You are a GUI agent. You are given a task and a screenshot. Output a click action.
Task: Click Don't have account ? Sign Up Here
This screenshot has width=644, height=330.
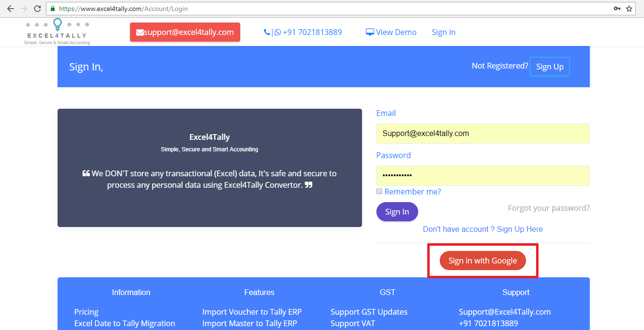click(x=483, y=229)
